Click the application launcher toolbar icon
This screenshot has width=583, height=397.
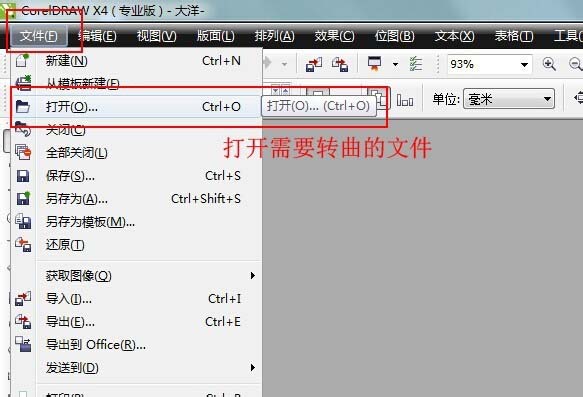click(374, 64)
